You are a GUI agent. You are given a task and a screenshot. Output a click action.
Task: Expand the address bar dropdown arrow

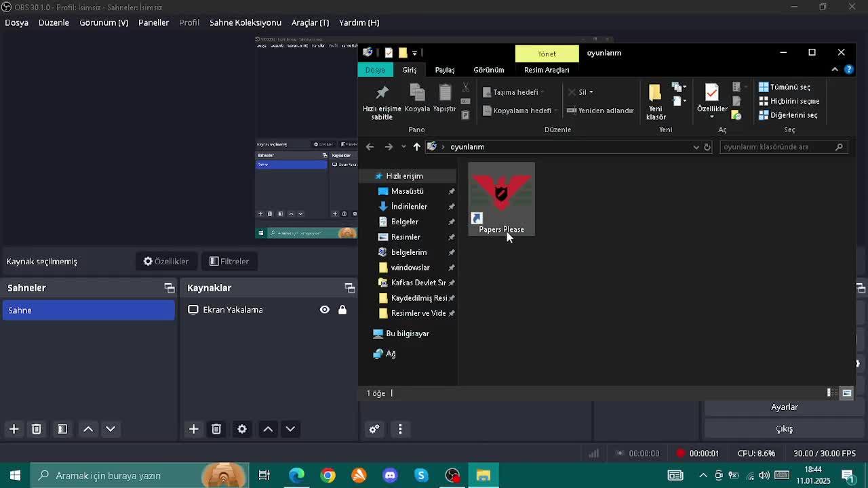tap(696, 146)
